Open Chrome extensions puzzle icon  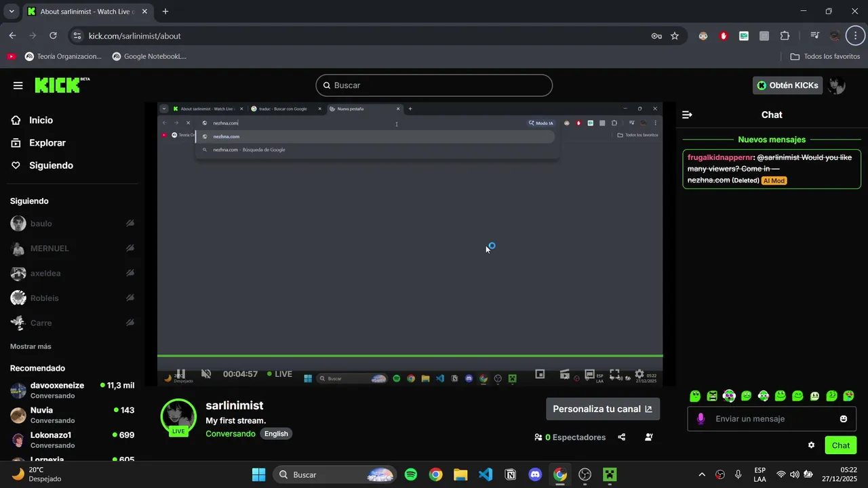coord(785,36)
